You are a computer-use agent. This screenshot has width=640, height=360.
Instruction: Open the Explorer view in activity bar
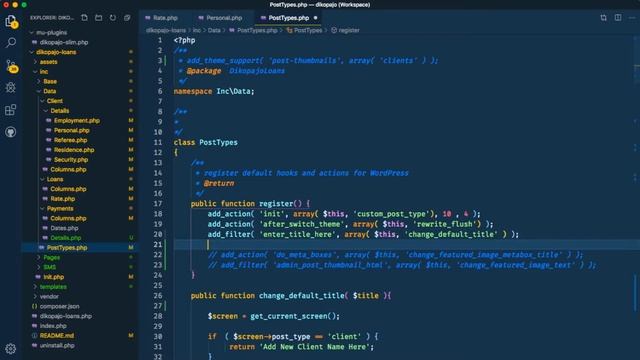pos(11,21)
